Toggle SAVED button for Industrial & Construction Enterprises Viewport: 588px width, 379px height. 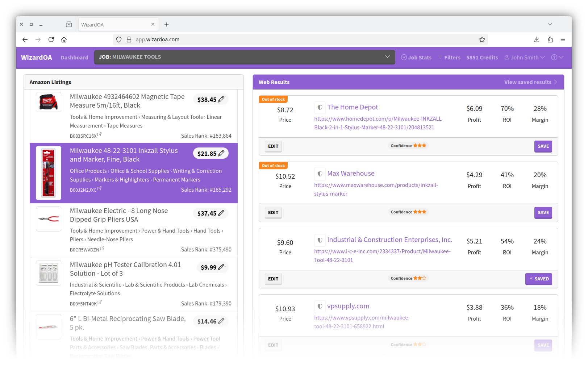(538, 279)
